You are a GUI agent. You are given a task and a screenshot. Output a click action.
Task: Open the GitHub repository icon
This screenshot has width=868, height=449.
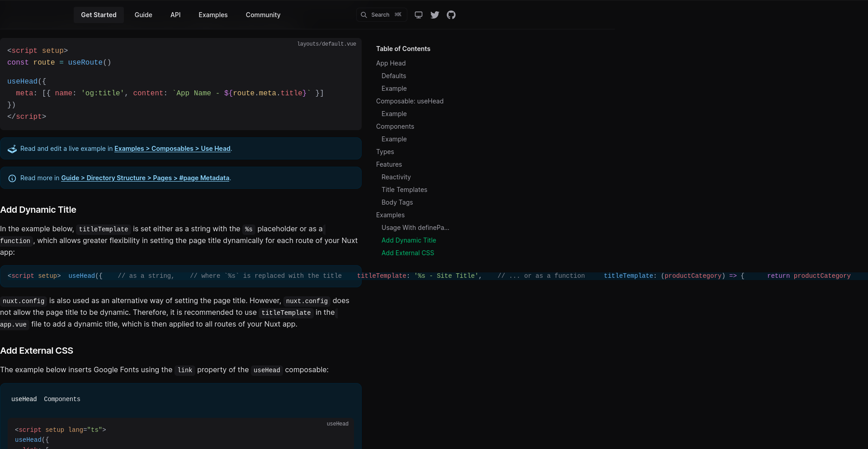click(451, 14)
